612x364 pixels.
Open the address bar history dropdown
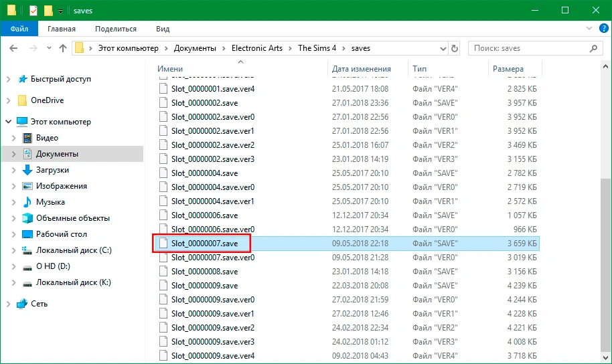click(443, 49)
